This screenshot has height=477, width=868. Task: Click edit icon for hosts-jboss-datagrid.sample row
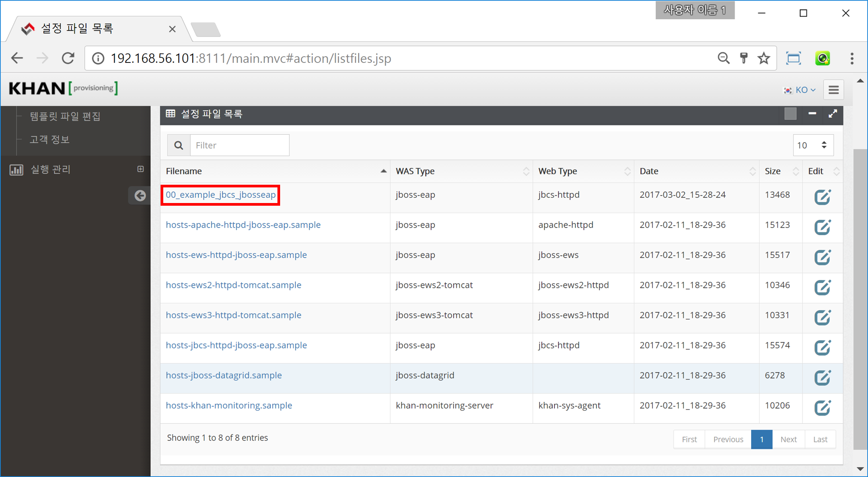click(x=822, y=377)
